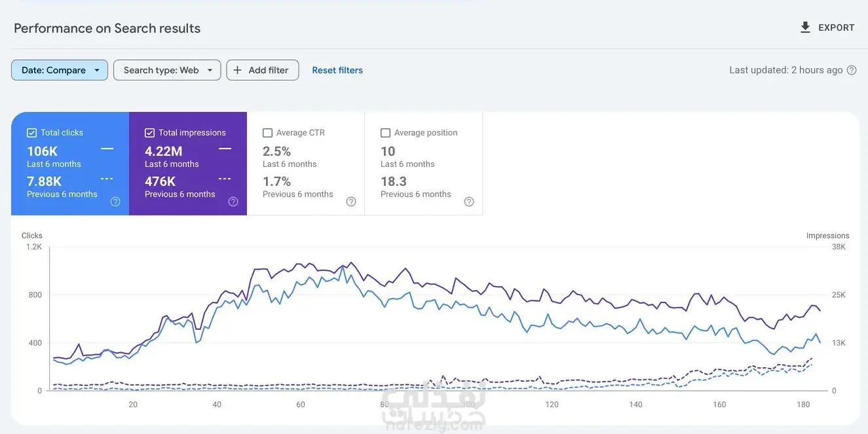
Task: Open the Date: Compare dropdown
Action: coord(60,70)
